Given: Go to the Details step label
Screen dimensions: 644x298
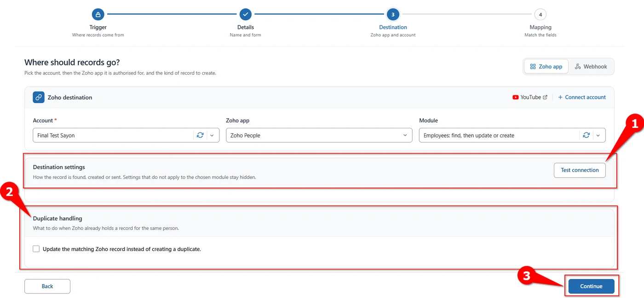Looking at the screenshot, I should 246,27.
